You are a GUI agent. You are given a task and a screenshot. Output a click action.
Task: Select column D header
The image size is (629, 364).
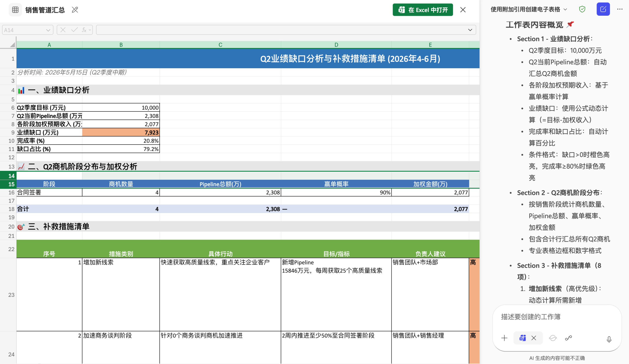tap(336, 45)
